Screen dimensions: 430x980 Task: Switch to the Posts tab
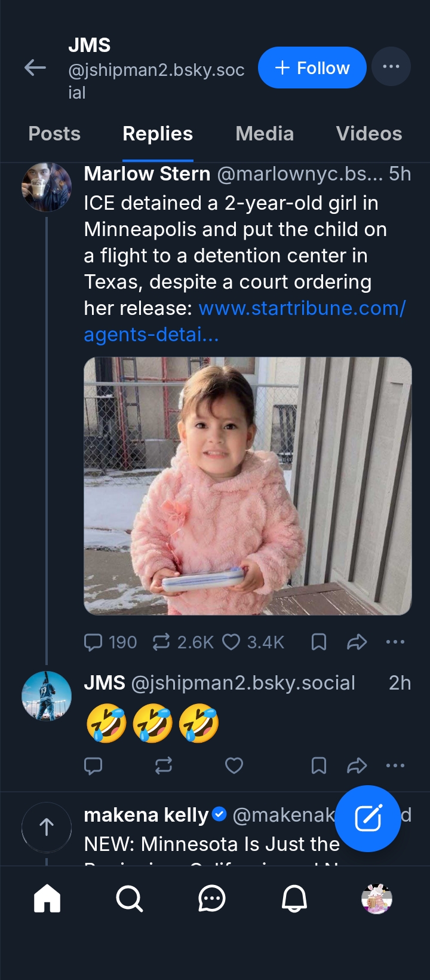(54, 134)
